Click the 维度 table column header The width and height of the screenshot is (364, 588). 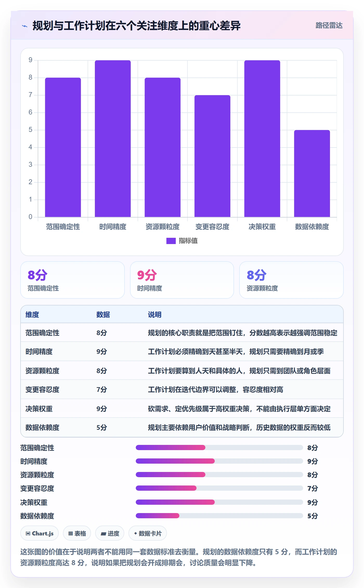pyautogui.click(x=32, y=315)
